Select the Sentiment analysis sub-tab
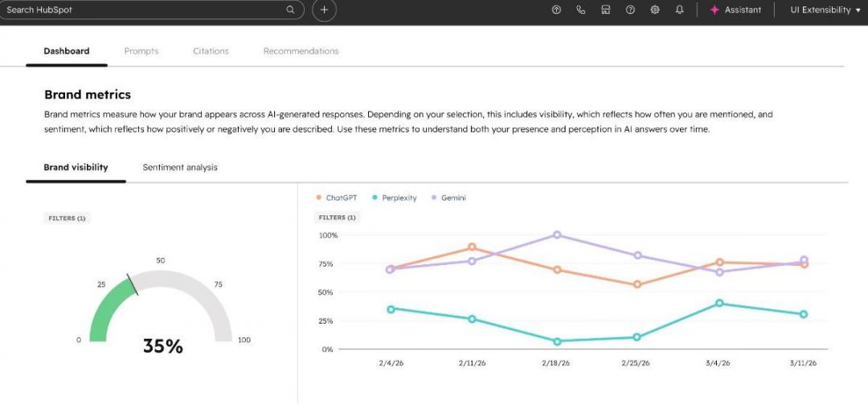The height and width of the screenshot is (416, 868). [x=180, y=167]
